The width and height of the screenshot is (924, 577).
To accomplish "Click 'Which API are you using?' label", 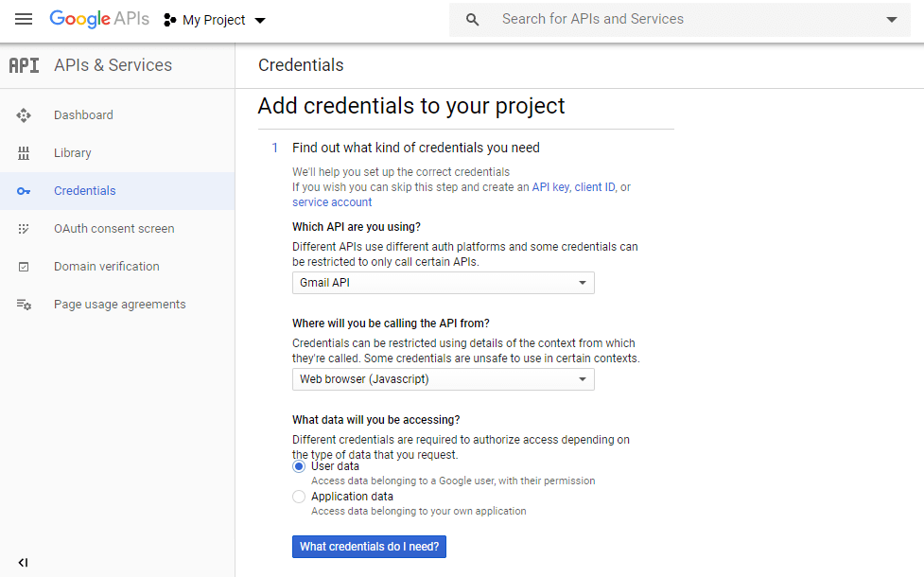I will pos(357,227).
